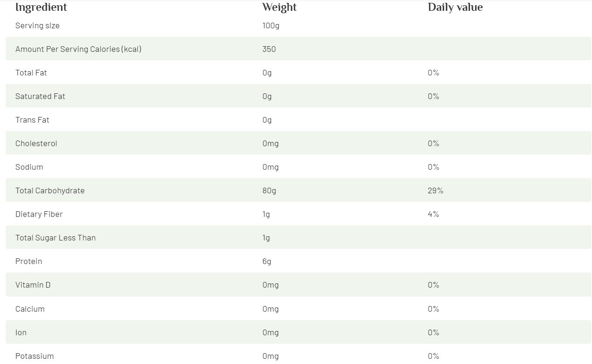Select the Amount Per Serving Calories label

[78, 49]
